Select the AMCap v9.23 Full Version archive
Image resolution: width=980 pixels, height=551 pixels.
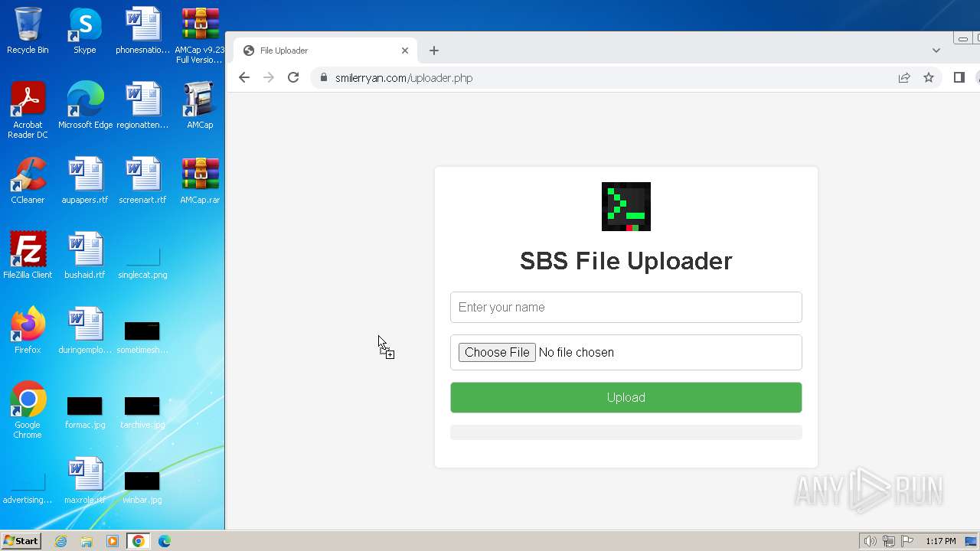[x=200, y=35]
